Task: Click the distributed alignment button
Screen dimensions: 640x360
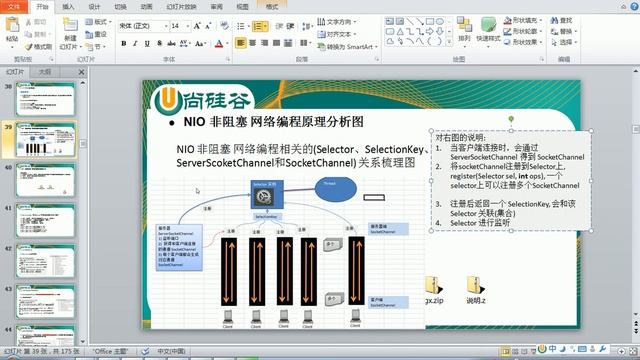Action: tap(288, 42)
